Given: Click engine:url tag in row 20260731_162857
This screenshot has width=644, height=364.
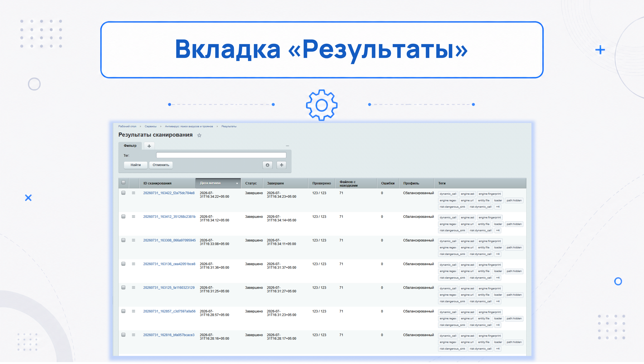Looking at the screenshot, I should pos(467,319).
